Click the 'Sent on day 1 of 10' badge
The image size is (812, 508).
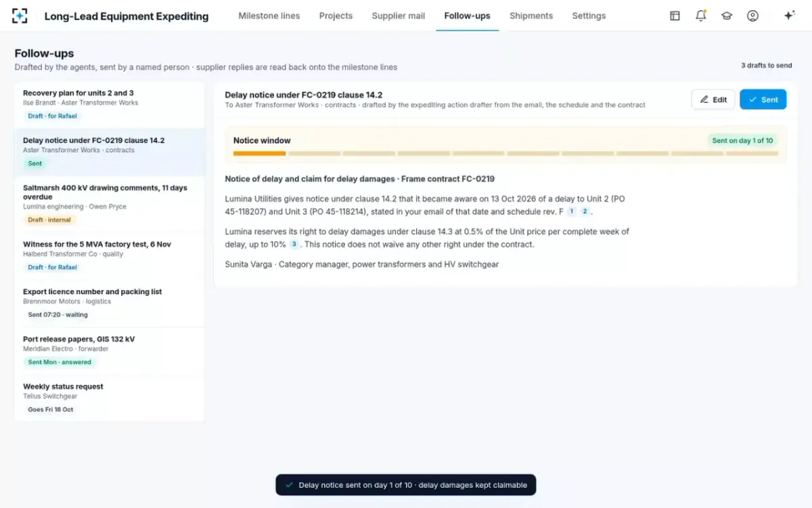742,140
